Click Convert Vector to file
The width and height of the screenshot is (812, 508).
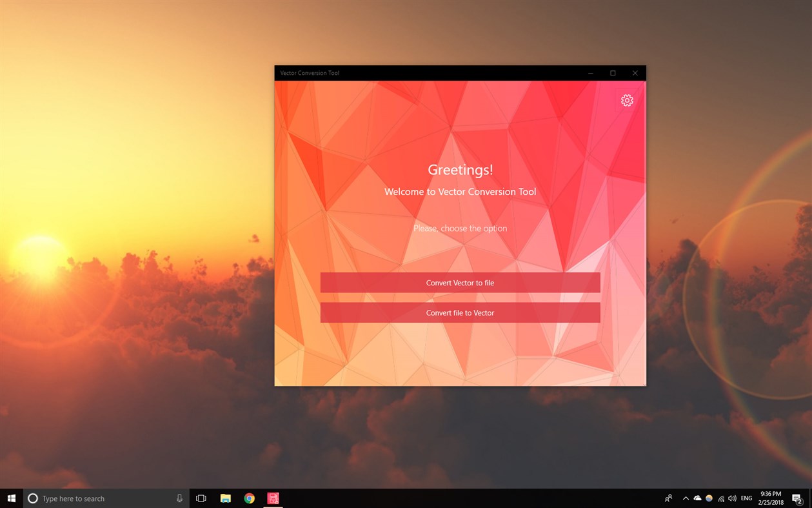460,282
